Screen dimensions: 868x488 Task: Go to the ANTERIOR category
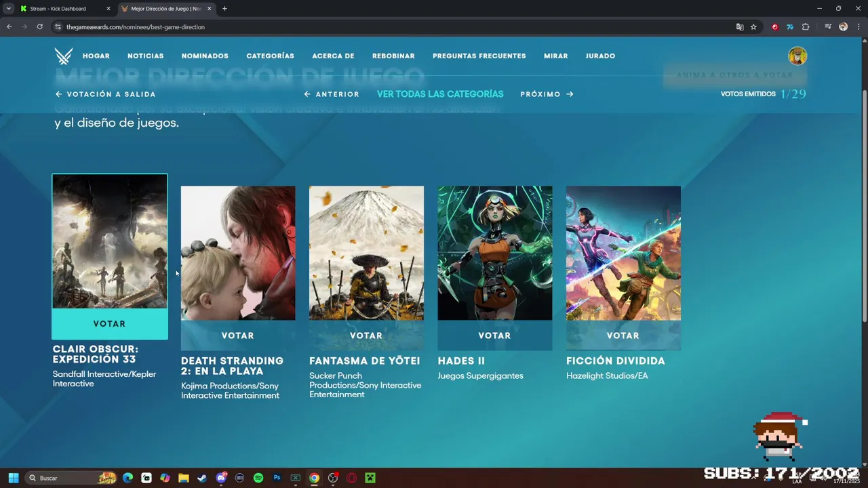pos(332,94)
